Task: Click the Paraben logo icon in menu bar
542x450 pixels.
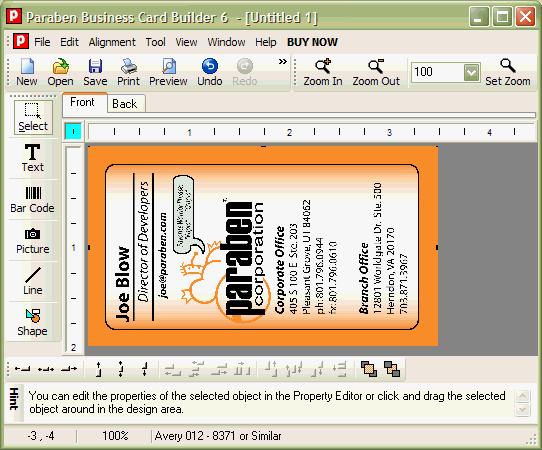Action: tap(21, 42)
